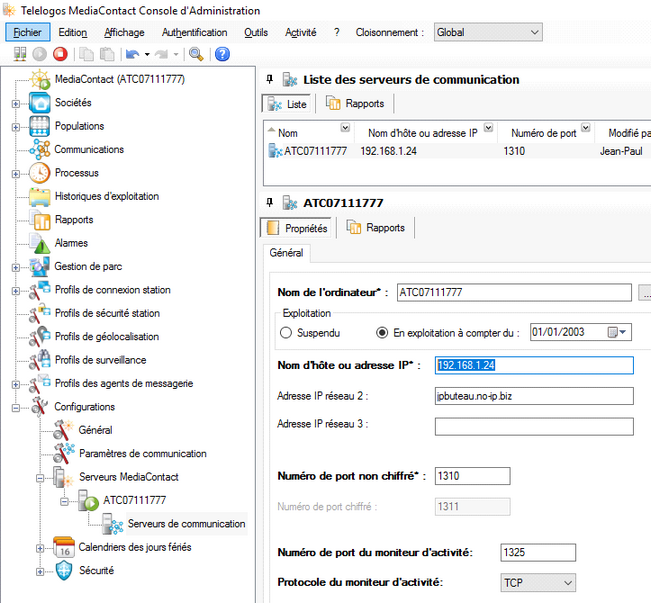Click the redo arrow toolbar icon
Viewport: 651px width, 603px height.
pyautogui.click(x=161, y=54)
